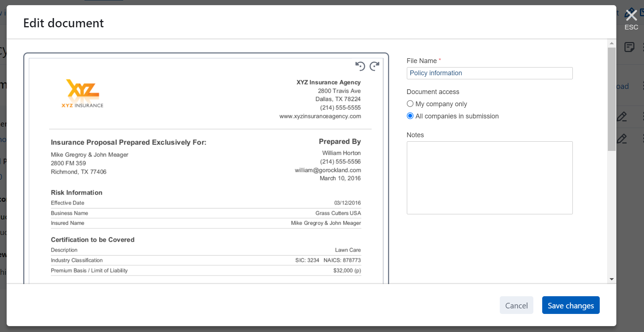This screenshot has width=644, height=332.
Task: Rotate the document preview clockwise
Action: point(374,66)
